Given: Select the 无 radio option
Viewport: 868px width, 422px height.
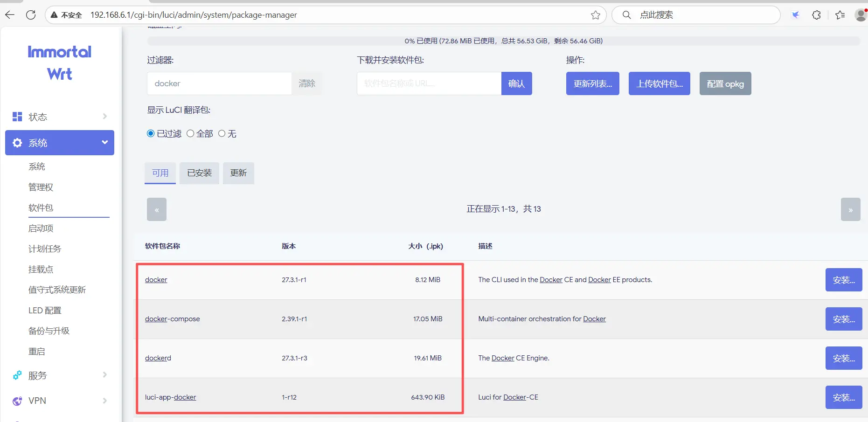Looking at the screenshot, I should [x=222, y=134].
